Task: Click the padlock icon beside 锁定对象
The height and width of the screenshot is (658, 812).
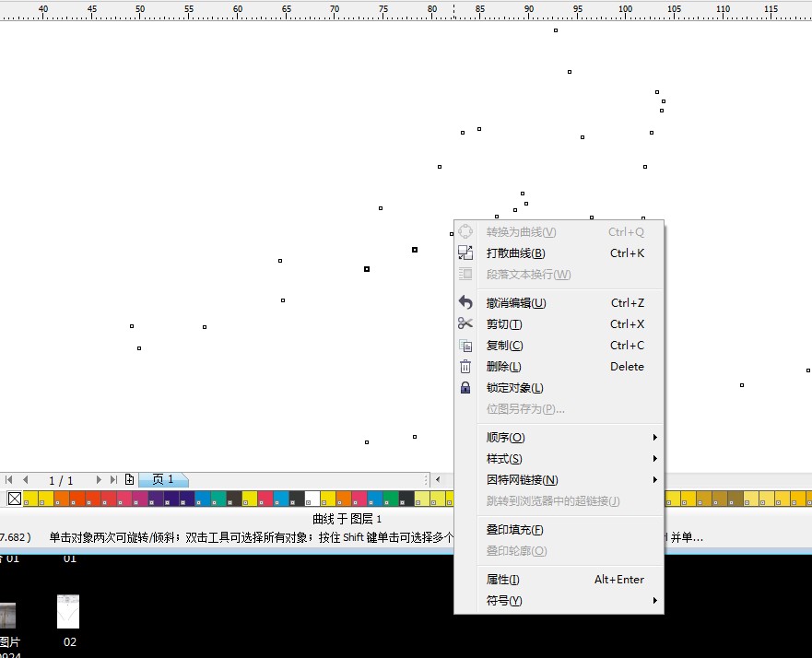Action: pyautogui.click(x=465, y=387)
